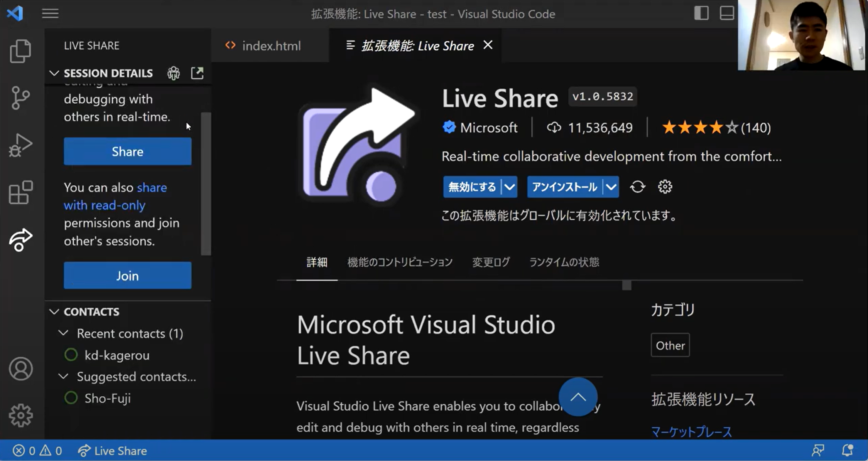Select the ランタイムの状態 tab

tap(564, 262)
